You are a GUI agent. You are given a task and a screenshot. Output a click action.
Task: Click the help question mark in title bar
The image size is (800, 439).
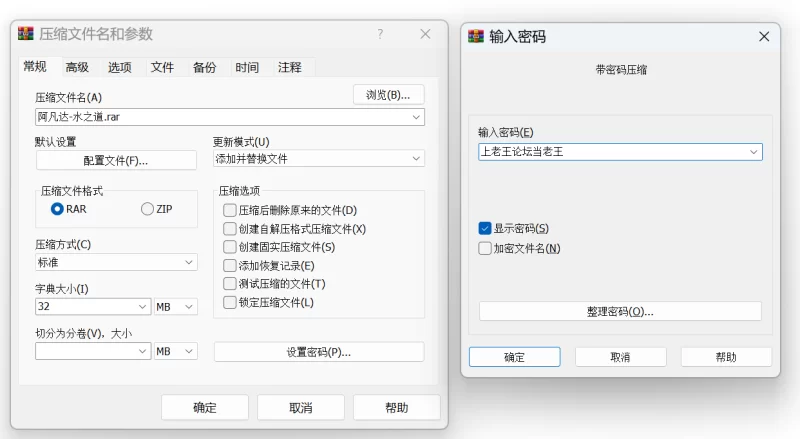(380, 34)
